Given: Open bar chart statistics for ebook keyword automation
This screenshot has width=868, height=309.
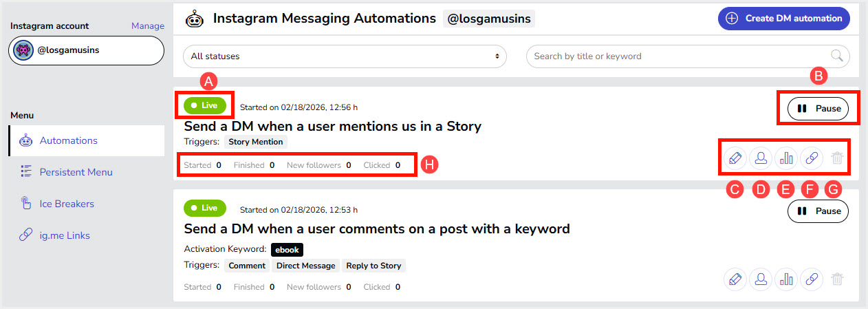Looking at the screenshot, I should click(x=786, y=279).
